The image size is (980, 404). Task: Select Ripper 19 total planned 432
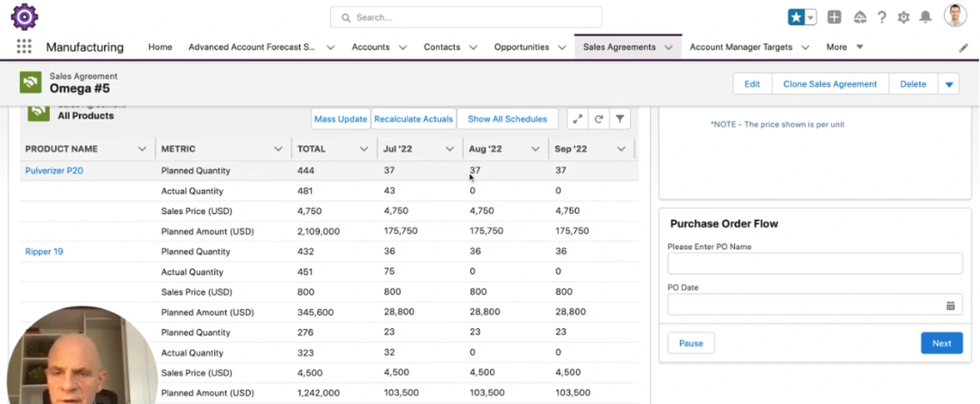coord(306,251)
